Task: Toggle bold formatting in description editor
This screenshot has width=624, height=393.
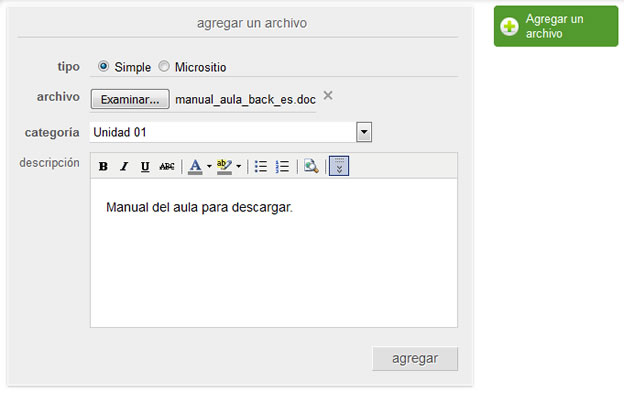Action: click(x=103, y=166)
